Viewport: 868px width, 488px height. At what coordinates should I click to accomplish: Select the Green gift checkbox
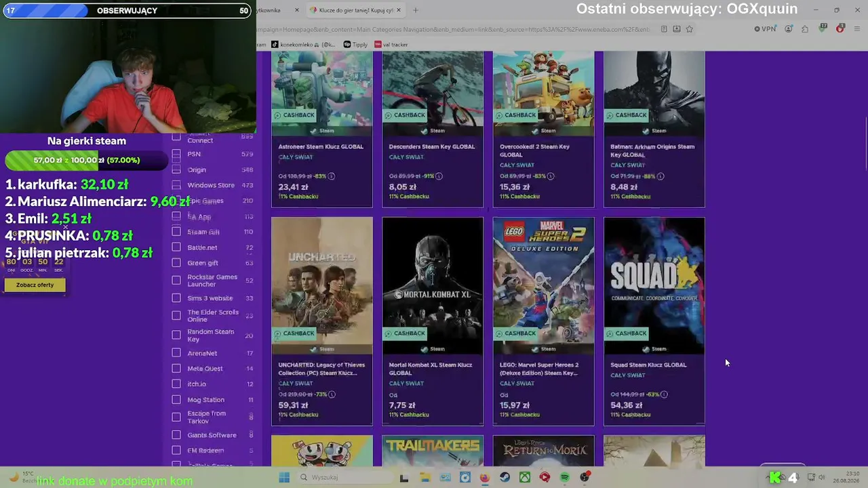(x=176, y=263)
